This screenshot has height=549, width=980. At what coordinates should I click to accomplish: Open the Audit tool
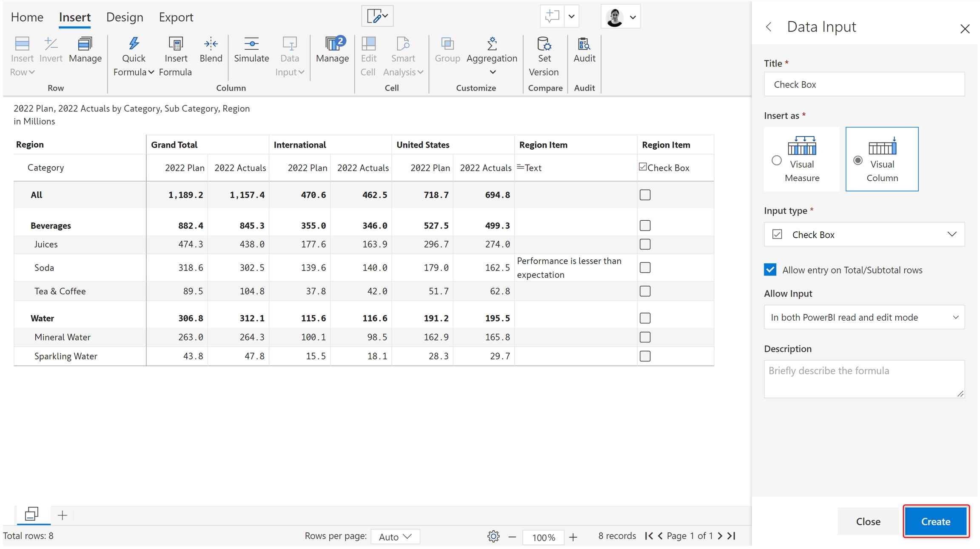[584, 43]
